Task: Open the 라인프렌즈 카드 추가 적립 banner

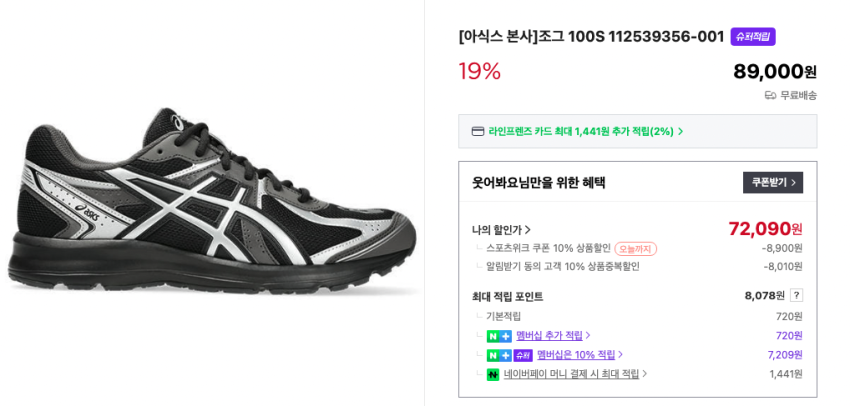Action: 580,131
